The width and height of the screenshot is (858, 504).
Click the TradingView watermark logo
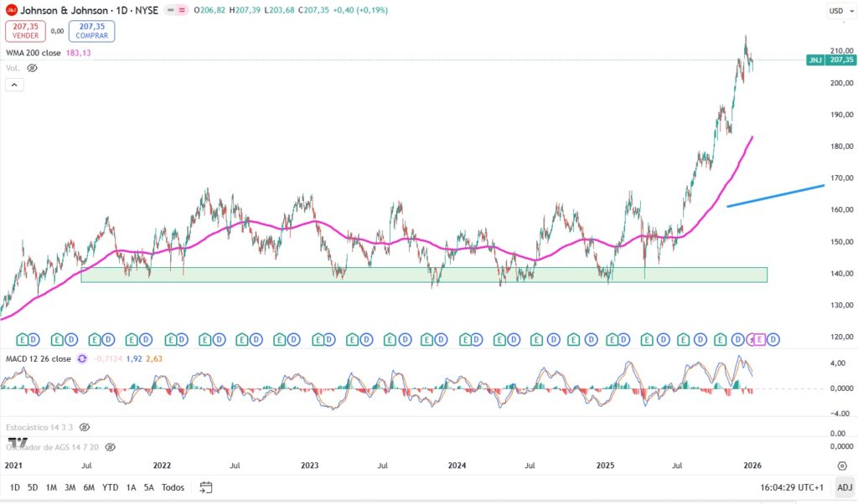[x=18, y=443]
